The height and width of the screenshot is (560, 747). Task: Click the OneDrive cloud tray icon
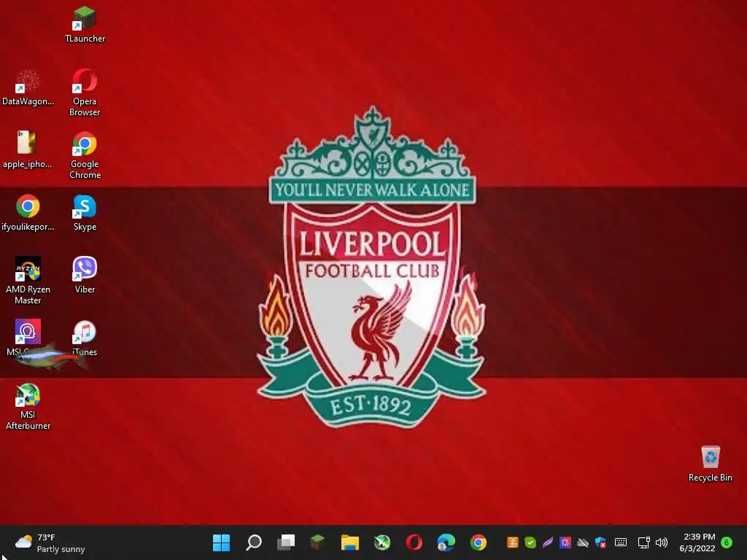point(583,542)
